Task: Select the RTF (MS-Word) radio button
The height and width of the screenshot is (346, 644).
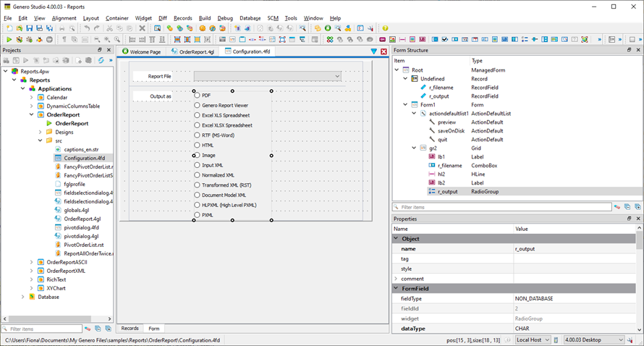Action: 197,135
